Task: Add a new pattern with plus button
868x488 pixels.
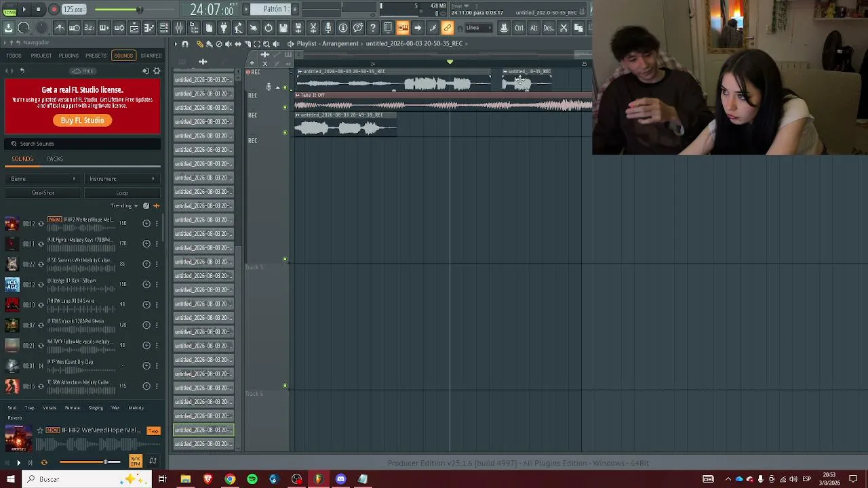Action: pos(295,9)
